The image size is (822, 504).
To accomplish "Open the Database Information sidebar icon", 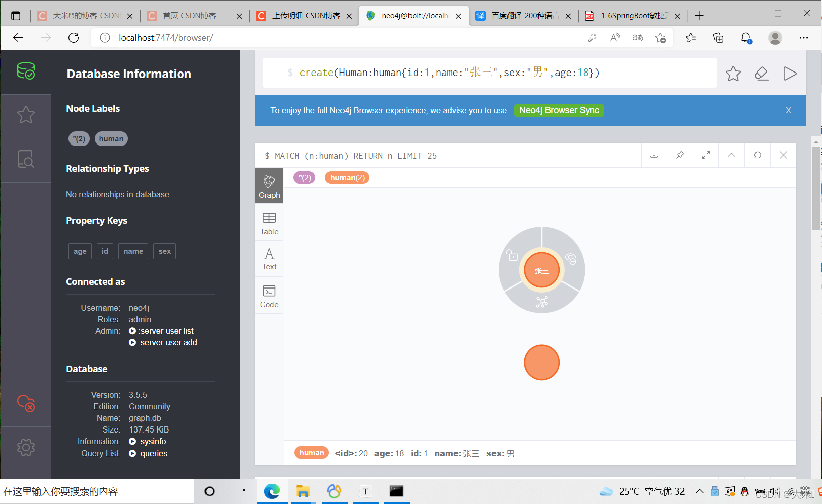I will [26, 71].
